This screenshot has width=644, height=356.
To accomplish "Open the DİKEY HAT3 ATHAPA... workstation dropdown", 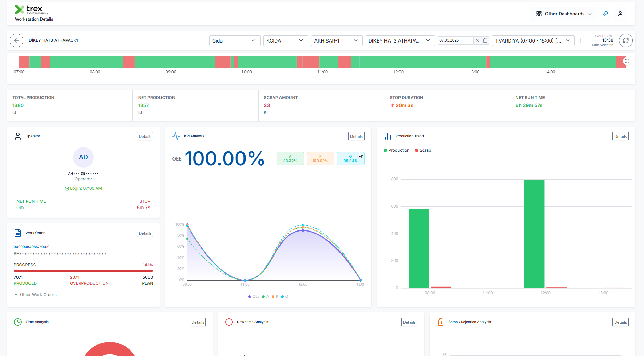I will 400,40.
